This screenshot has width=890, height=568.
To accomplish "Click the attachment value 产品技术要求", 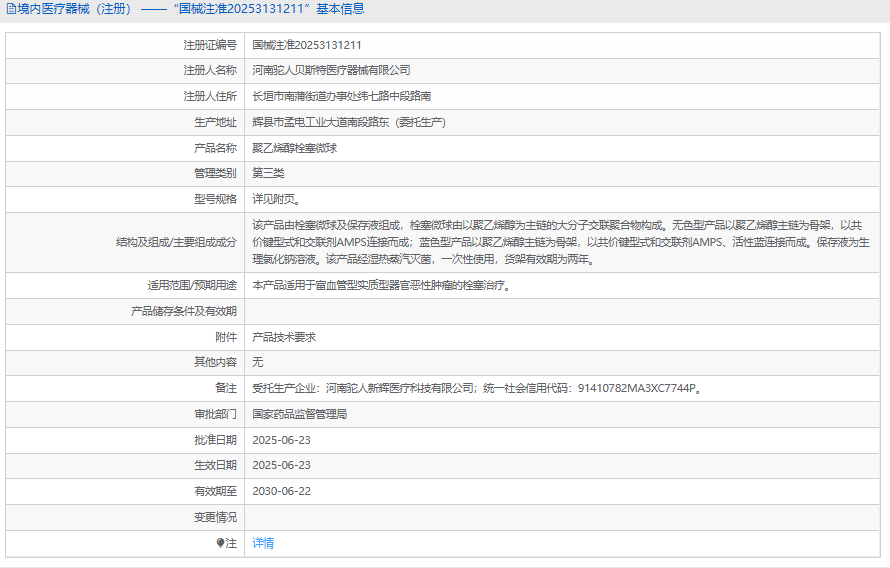I will pos(284,337).
